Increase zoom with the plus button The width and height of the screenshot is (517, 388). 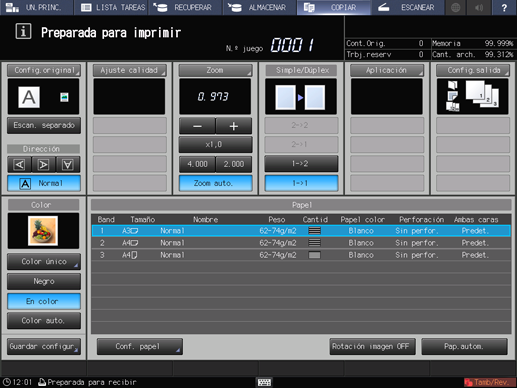click(234, 126)
